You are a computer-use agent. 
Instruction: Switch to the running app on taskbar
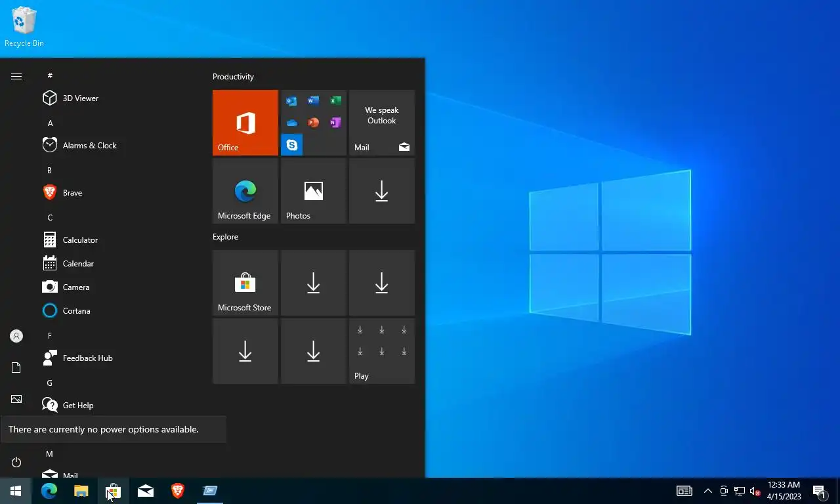[x=210, y=491]
